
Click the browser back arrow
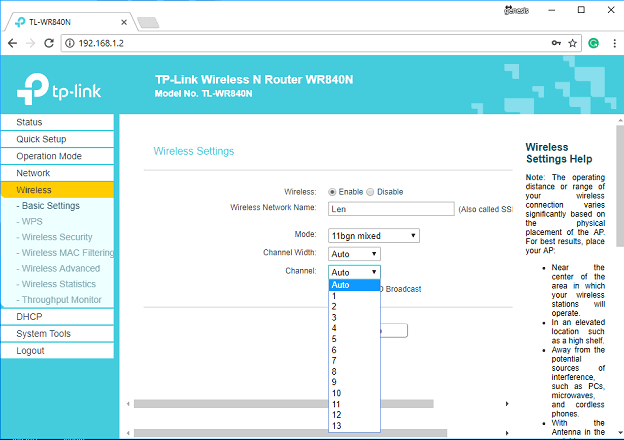point(12,44)
